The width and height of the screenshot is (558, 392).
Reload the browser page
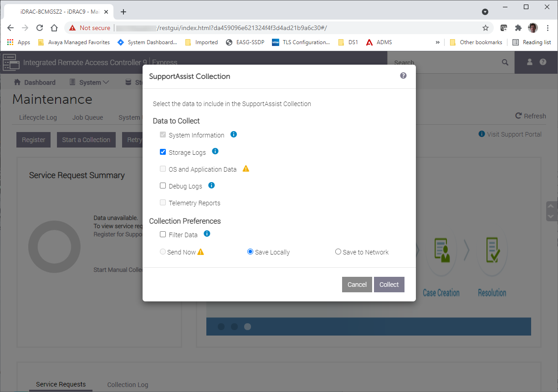40,28
